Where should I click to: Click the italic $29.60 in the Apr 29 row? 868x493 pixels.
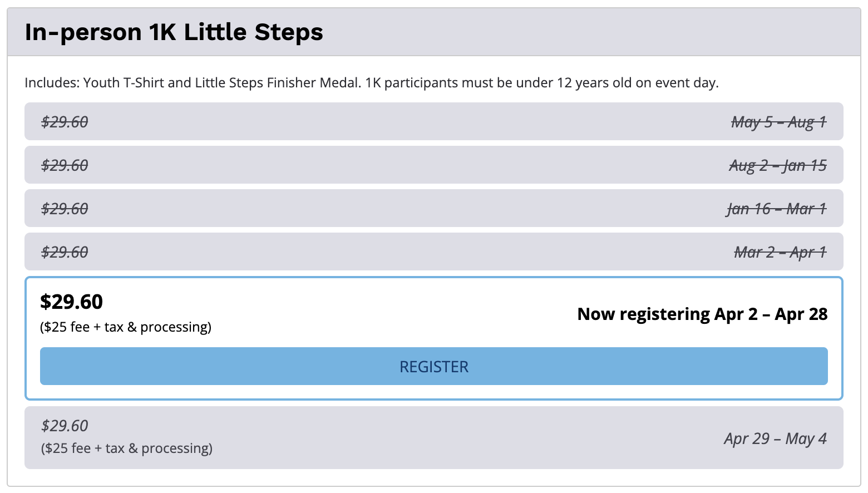(65, 426)
